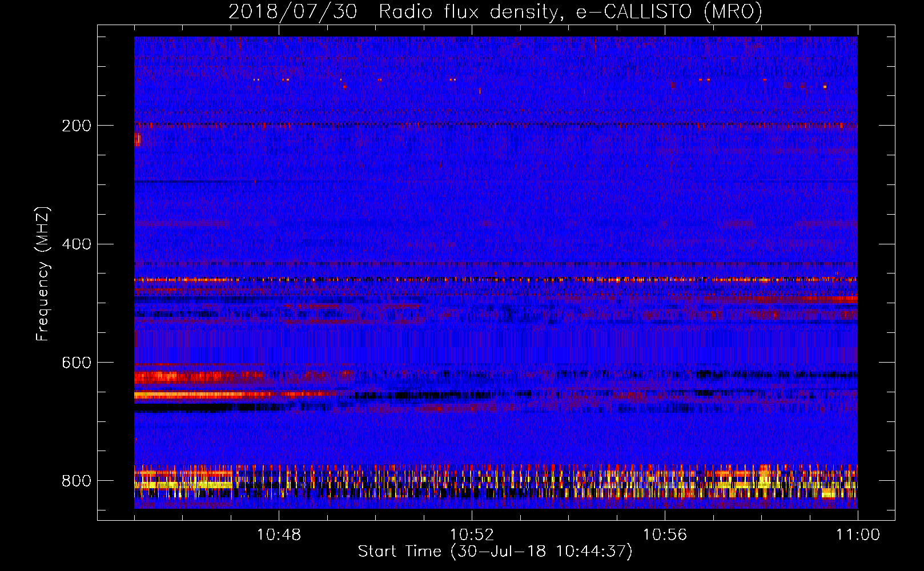Click the 10:52 time tick label
Viewport: 924px width, 571px height.
472,535
